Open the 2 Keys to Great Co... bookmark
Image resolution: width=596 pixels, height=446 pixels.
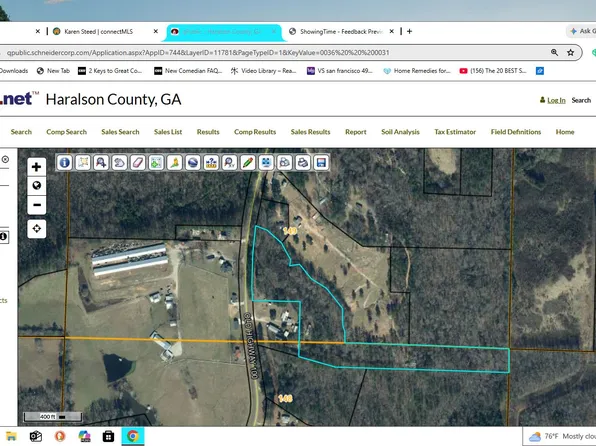coord(110,71)
